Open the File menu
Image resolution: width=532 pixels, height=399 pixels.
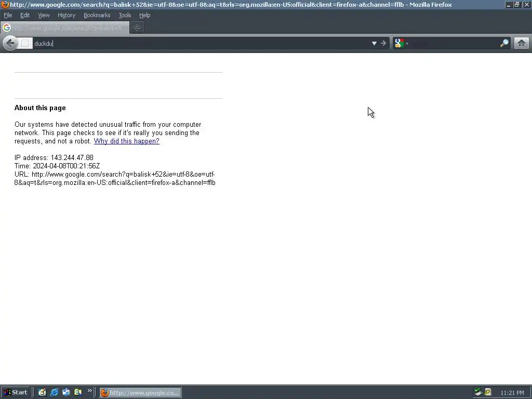point(8,15)
